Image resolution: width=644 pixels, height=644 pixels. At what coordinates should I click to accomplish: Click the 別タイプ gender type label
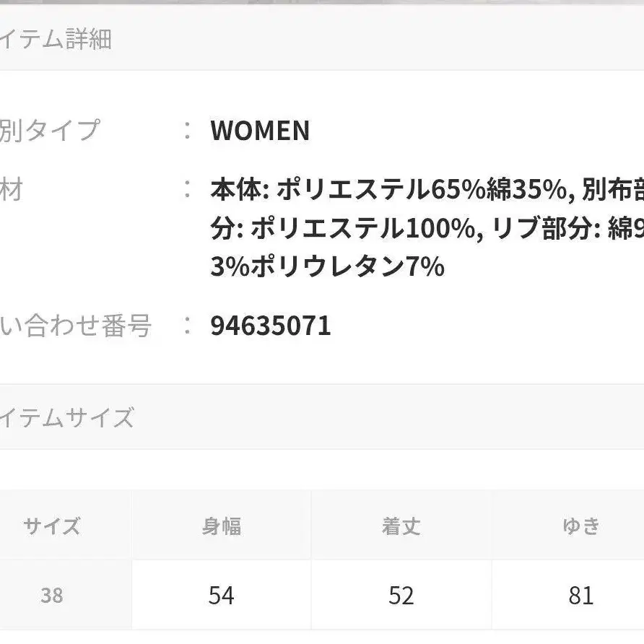pyautogui.click(x=49, y=131)
